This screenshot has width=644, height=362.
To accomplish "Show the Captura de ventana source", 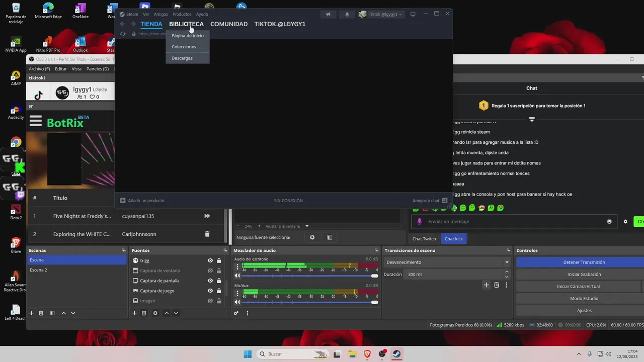I will coord(210,270).
